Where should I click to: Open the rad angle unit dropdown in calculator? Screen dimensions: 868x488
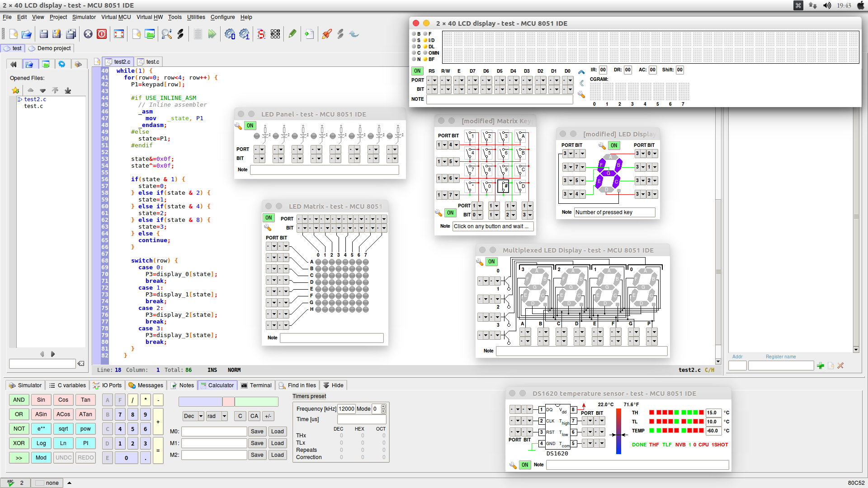coord(217,416)
